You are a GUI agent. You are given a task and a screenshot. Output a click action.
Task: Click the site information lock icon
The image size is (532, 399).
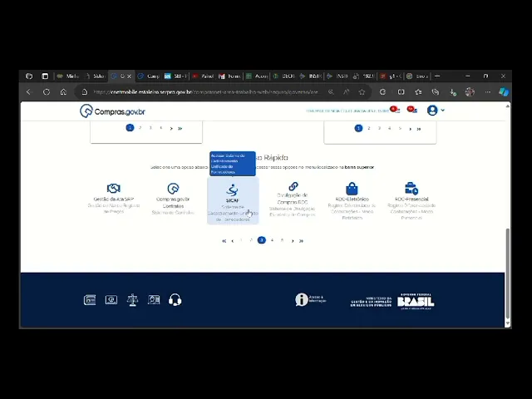click(85, 92)
